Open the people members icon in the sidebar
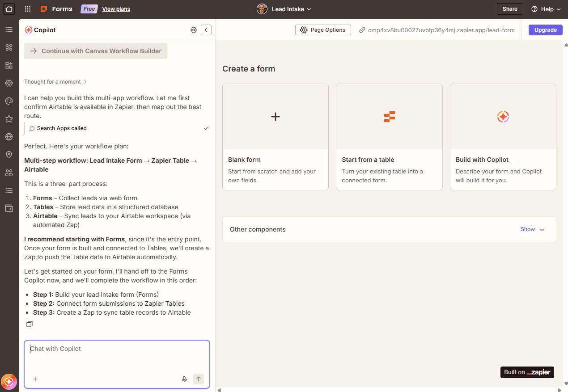568x392 pixels. click(x=9, y=173)
